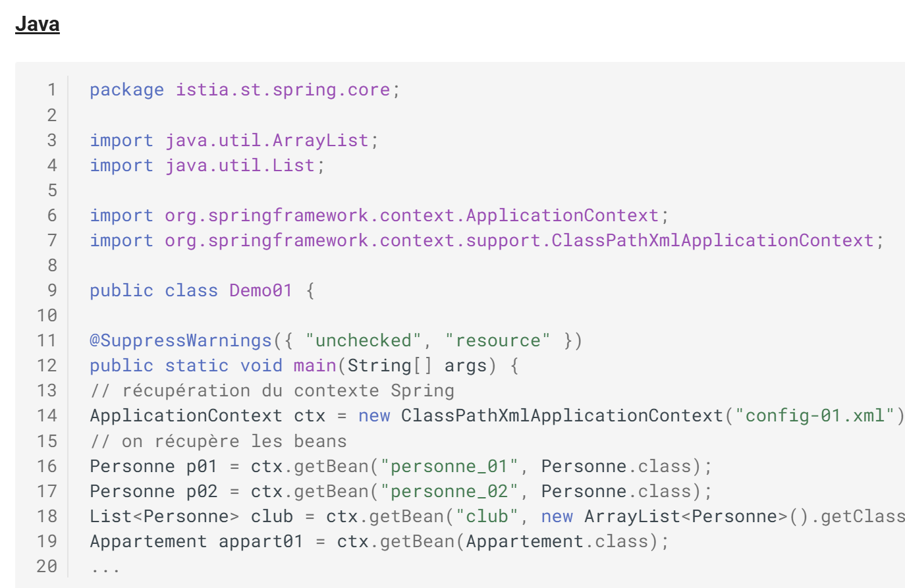Click the comment about récupération du contexte Spring
This screenshot has height=588, width=905.
[x=272, y=390]
